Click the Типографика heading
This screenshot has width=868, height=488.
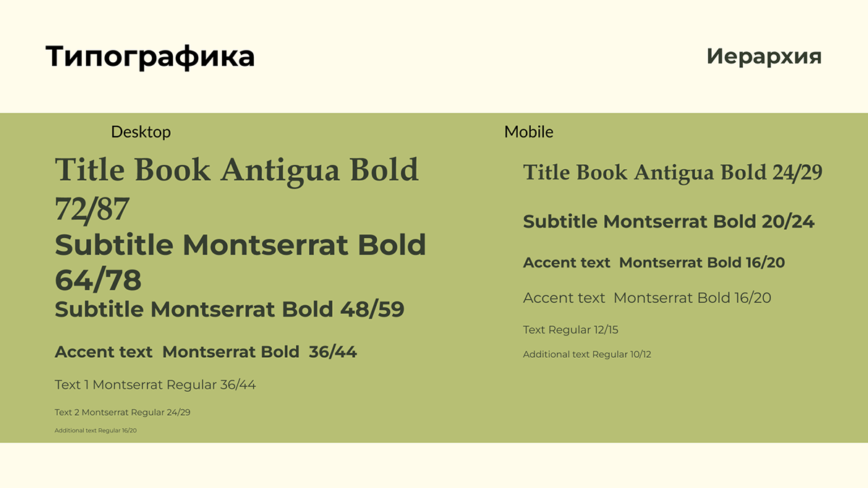click(x=150, y=56)
